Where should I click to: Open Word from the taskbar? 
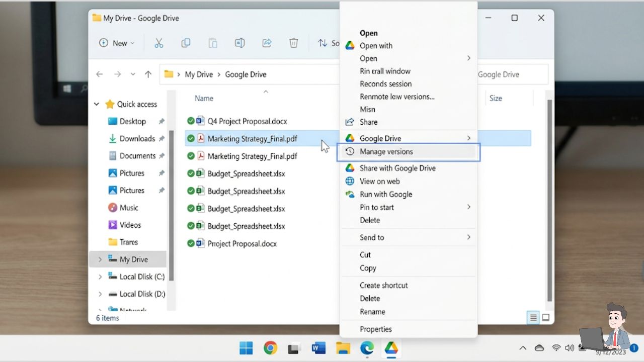click(319, 348)
